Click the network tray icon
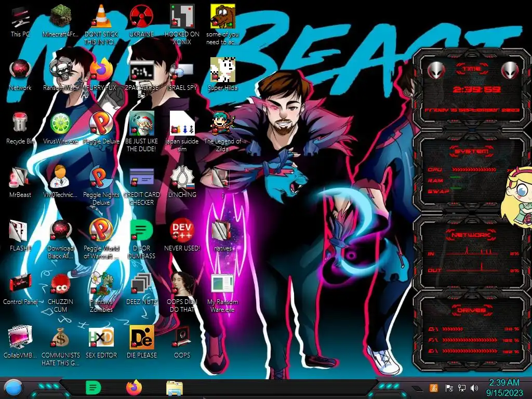 (x=462, y=388)
